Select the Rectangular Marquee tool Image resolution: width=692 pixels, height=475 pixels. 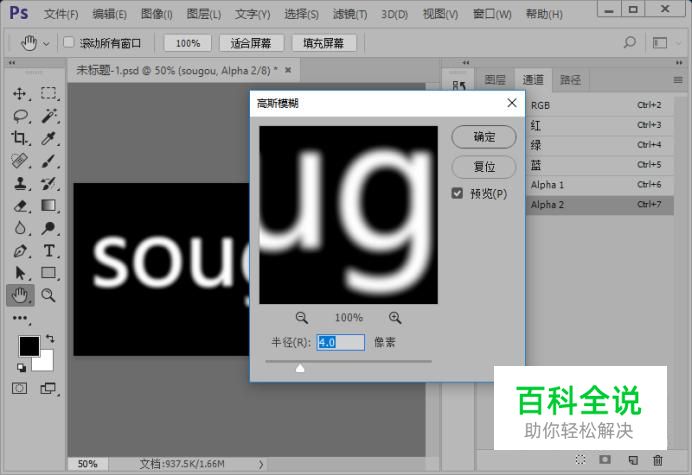point(49,94)
